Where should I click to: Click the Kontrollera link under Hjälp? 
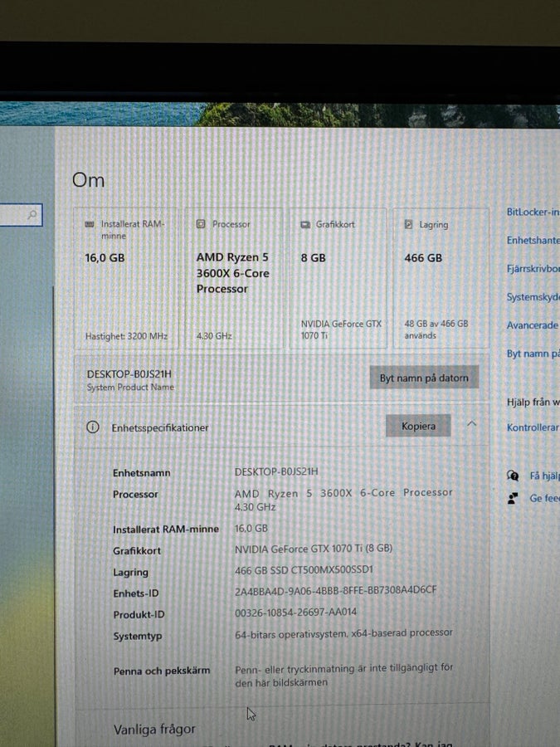point(533,427)
